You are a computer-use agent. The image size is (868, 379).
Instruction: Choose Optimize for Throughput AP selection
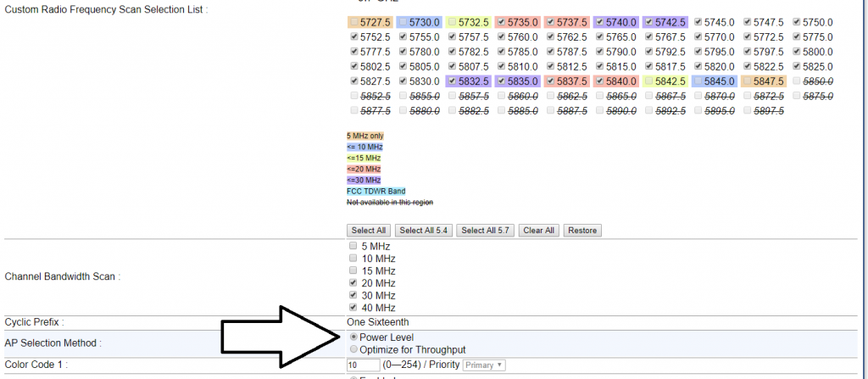coord(353,350)
